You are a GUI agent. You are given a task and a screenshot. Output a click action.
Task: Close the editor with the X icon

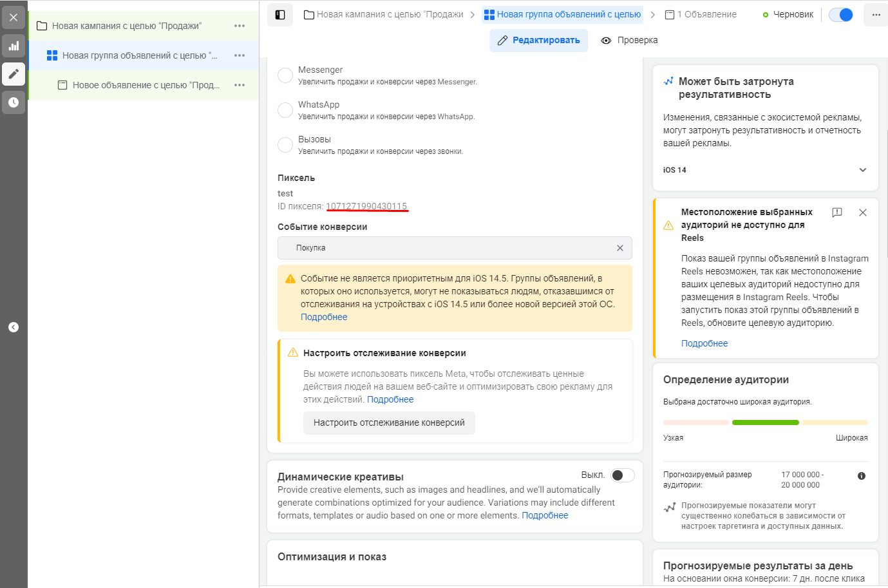pos(14,17)
